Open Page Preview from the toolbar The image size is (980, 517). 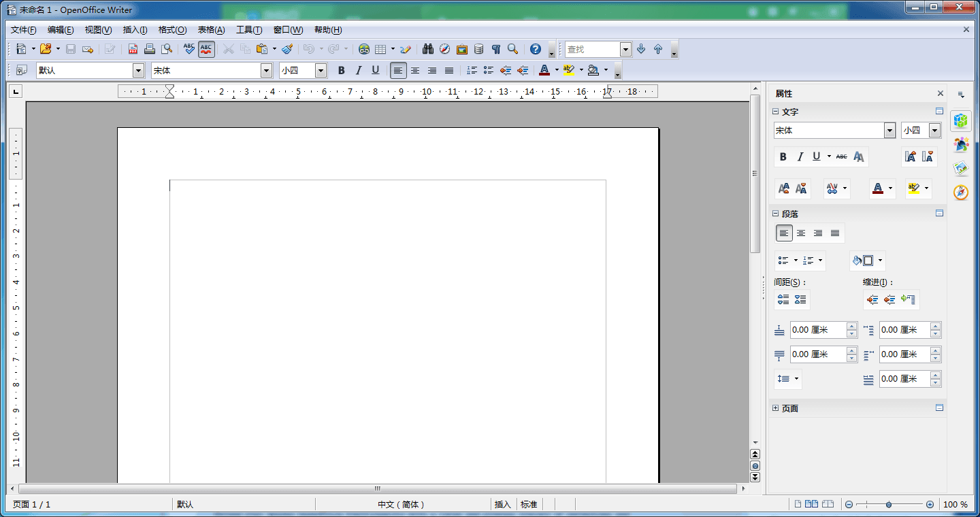coord(166,49)
